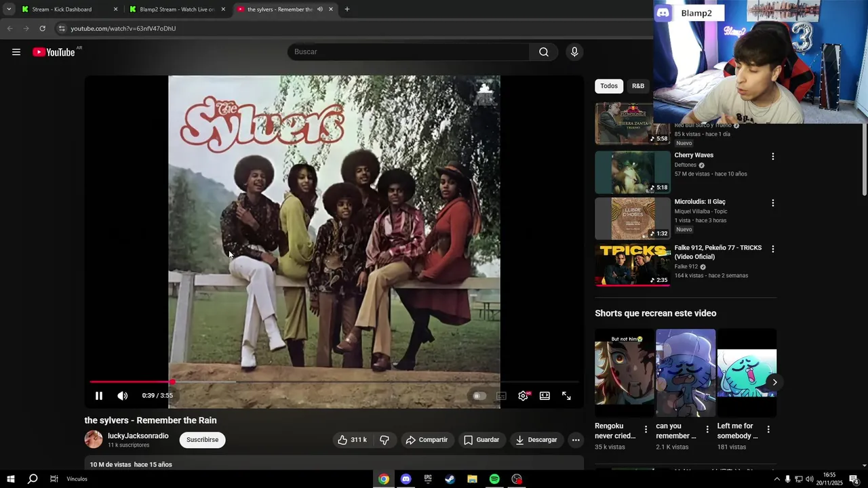View site information icon in address bar

click(62, 28)
